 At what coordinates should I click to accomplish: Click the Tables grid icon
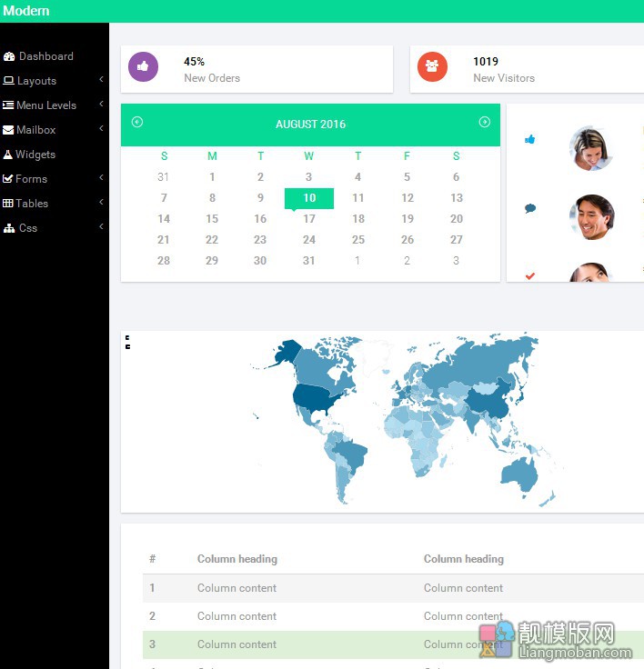coord(7,203)
